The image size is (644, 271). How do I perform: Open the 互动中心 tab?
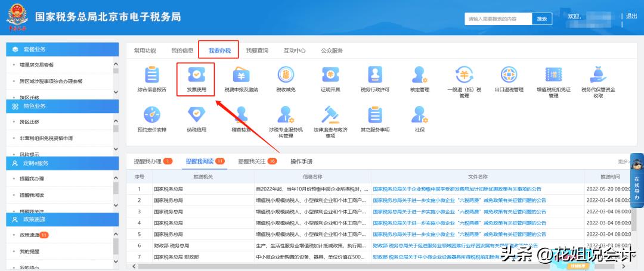pos(295,51)
